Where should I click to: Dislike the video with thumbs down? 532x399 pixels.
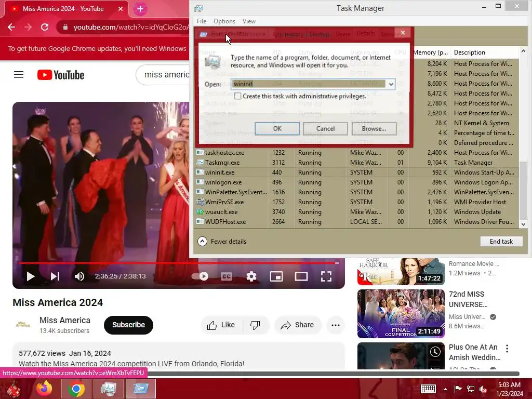click(x=256, y=325)
